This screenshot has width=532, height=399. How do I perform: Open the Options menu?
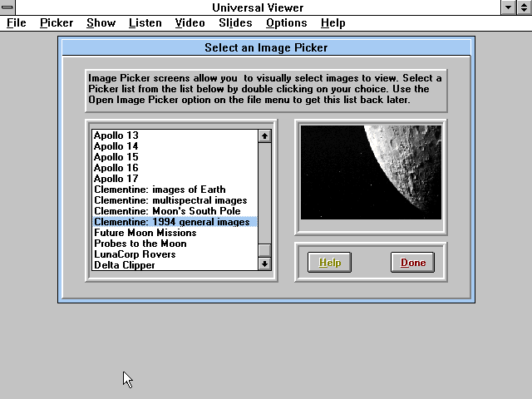[286, 22]
